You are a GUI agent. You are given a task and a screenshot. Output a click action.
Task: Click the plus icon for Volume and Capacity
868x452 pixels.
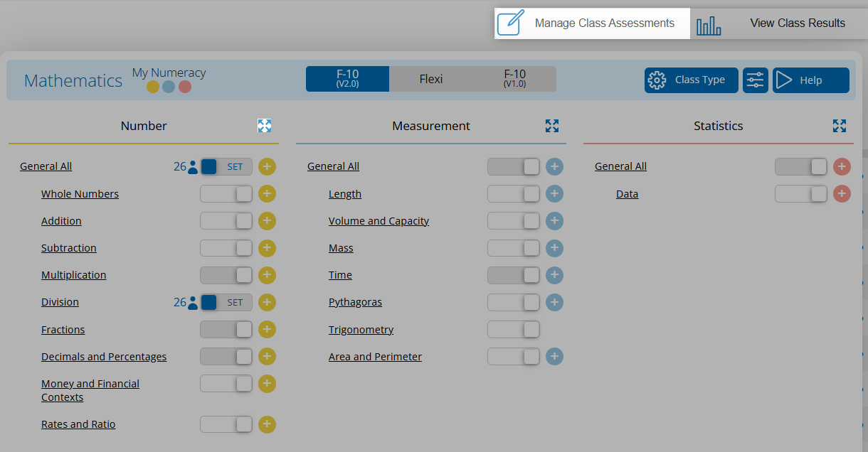[x=554, y=221]
